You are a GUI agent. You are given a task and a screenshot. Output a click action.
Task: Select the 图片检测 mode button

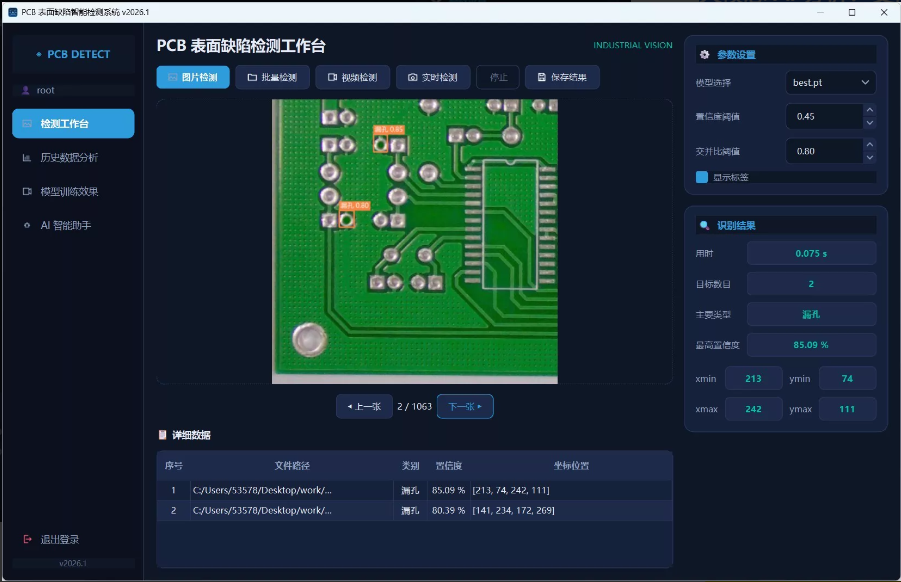coord(193,77)
